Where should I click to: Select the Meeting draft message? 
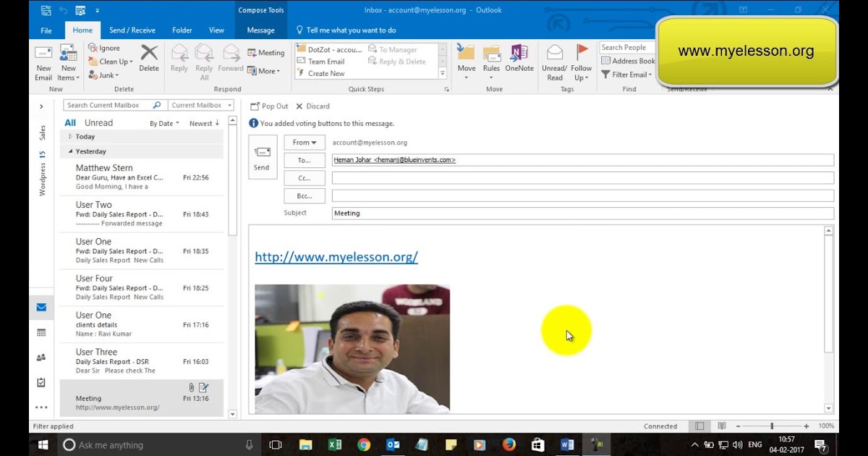click(x=142, y=398)
